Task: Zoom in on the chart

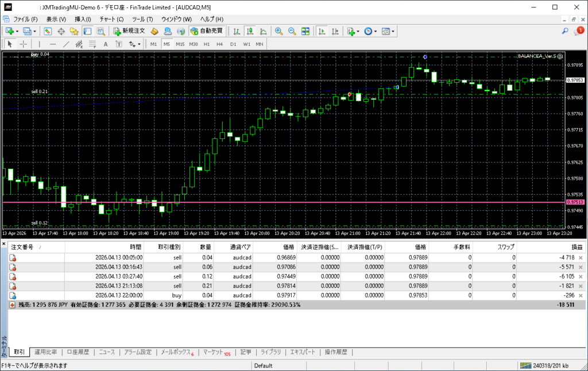Action: click(x=278, y=31)
